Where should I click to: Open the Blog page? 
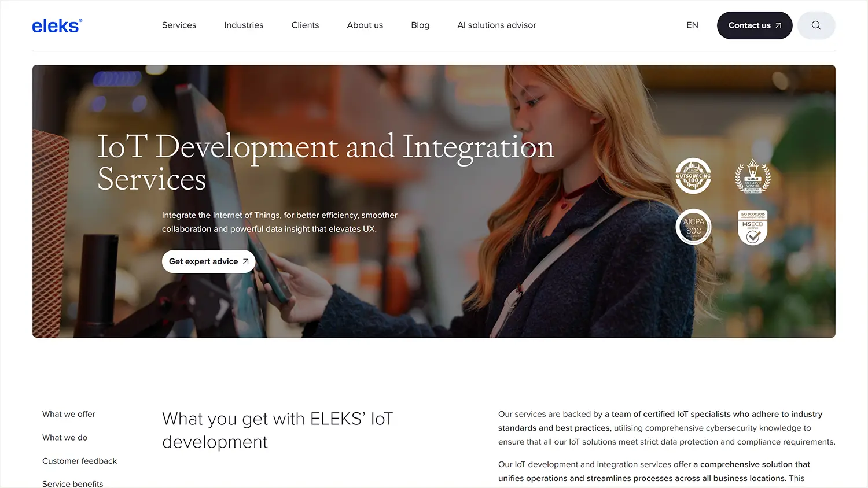420,25
